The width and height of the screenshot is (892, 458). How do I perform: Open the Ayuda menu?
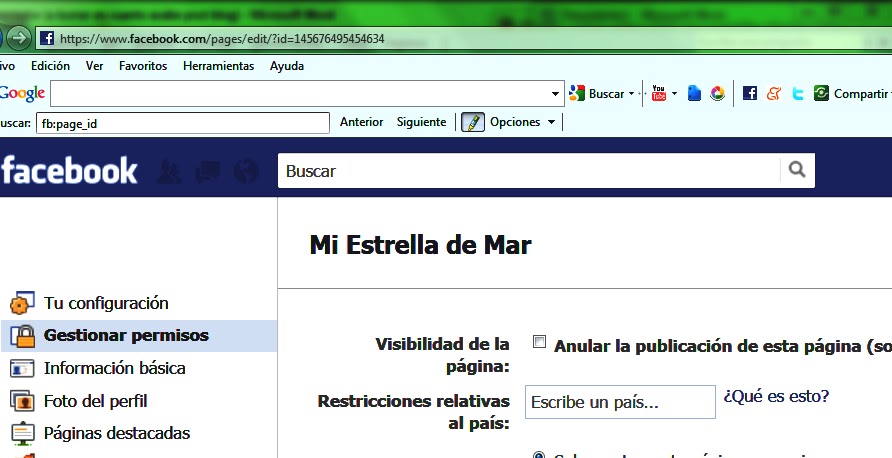click(287, 66)
